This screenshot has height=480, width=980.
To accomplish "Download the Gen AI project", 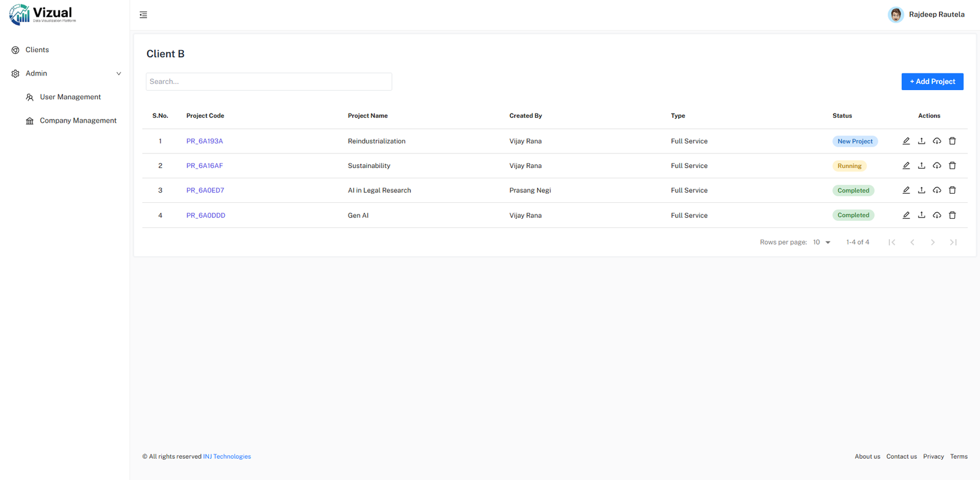I will coord(921,215).
